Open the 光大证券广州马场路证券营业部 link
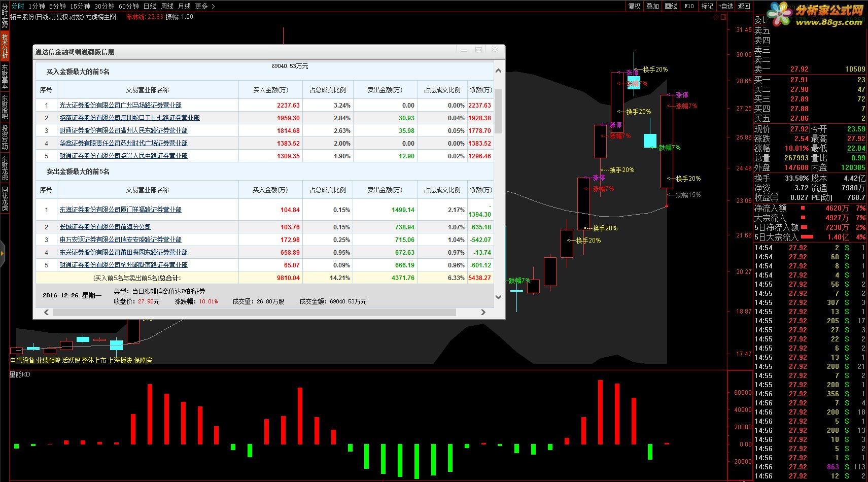The width and height of the screenshot is (868, 482). point(120,105)
